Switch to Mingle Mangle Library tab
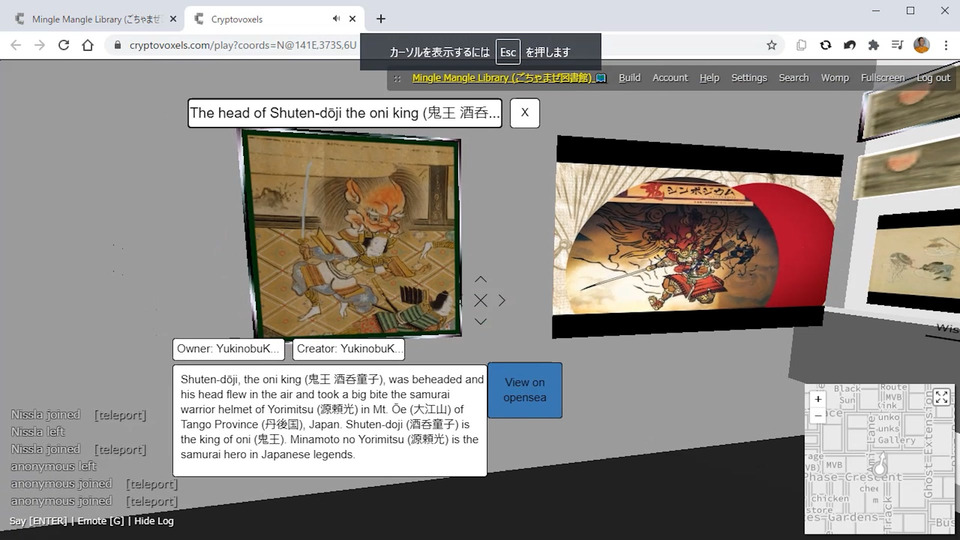Image resolution: width=960 pixels, height=540 pixels. [x=95, y=19]
